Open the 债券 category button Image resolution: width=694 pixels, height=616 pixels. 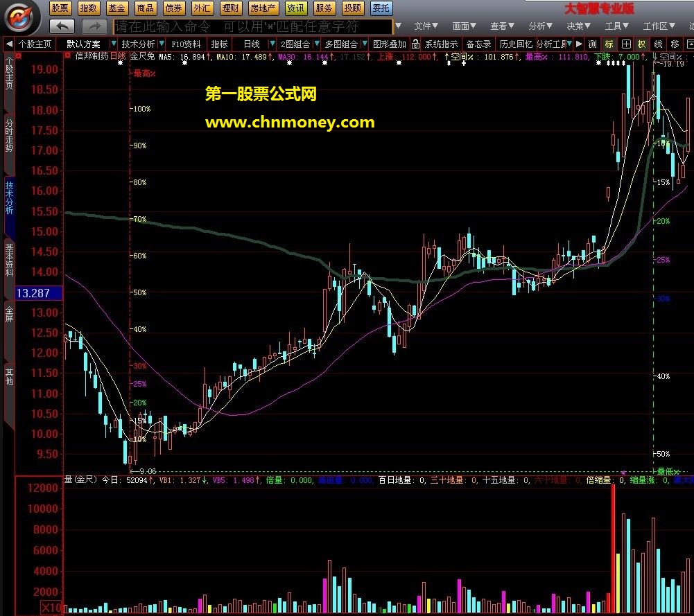click(x=173, y=8)
